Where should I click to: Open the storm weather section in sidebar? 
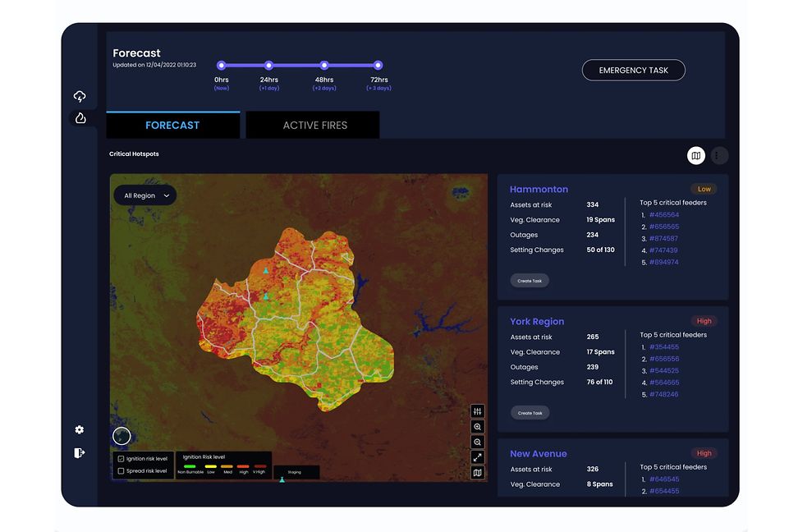click(x=80, y=97)
